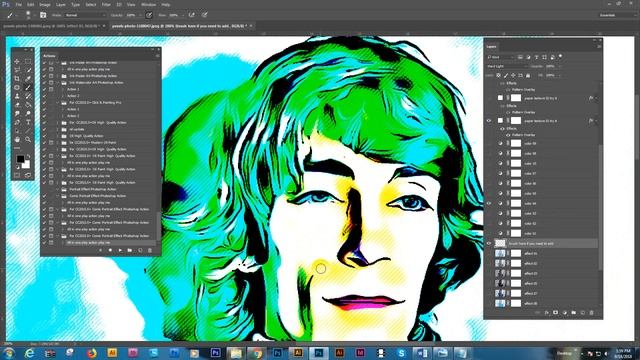Toggle checkmark for Ink Watercolor Art action set

coord(44,82)
